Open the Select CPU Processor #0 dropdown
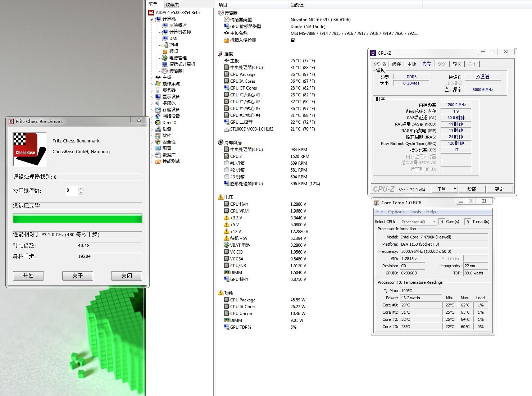The image size is (532, 396). click(419, 222)
